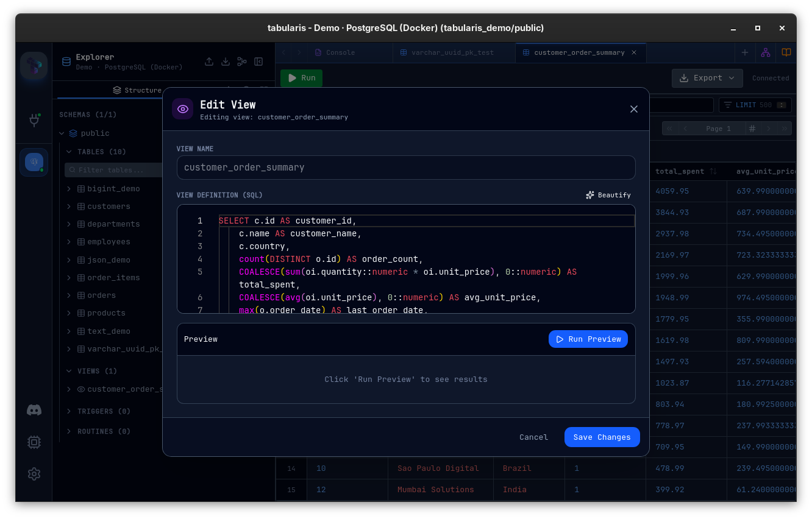Click the upload icon in Explorer header
The height and width of the screenshot is (519, 812).
[x=209, y=62]
